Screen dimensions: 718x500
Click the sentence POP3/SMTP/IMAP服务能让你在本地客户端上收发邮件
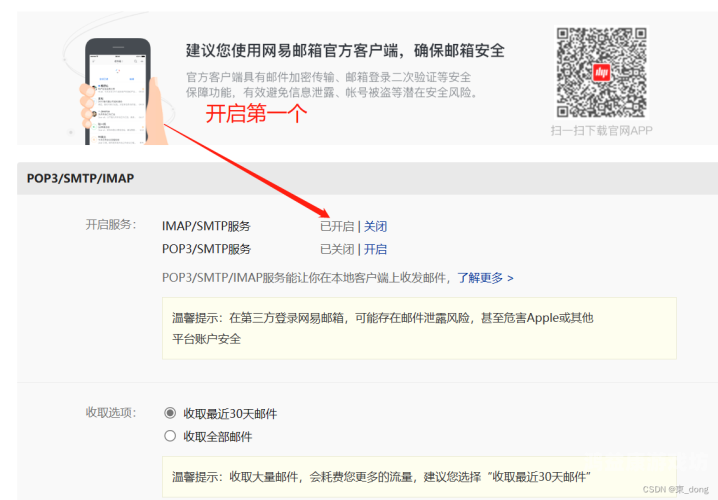click(304, 278)
